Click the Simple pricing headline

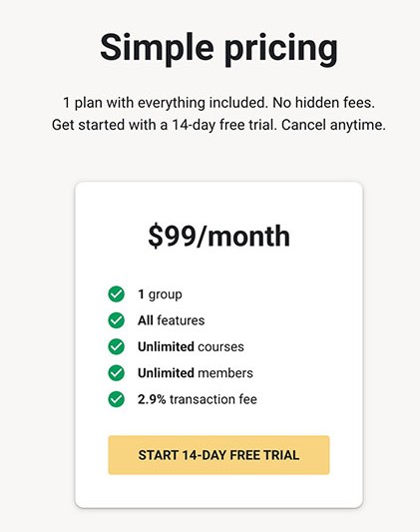coord(219,48)
